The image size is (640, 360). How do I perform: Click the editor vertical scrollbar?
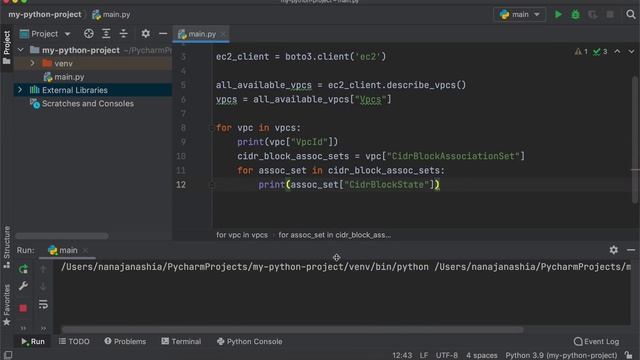[x=635, y=140]
